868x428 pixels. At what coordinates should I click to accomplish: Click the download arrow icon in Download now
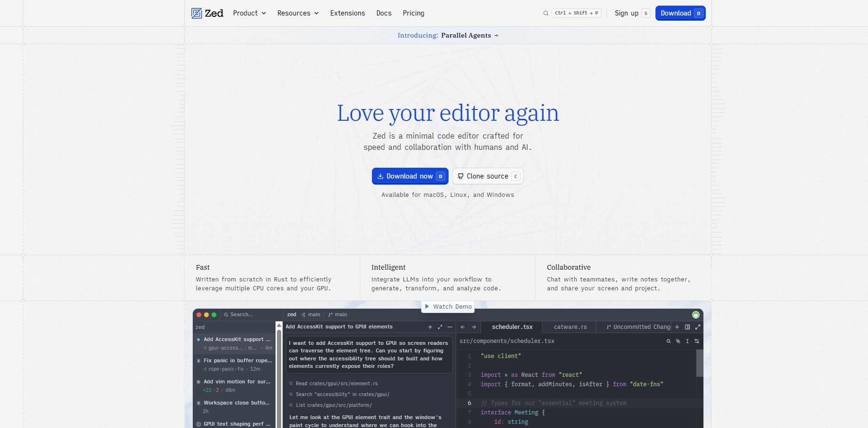[x=380, y=176]
